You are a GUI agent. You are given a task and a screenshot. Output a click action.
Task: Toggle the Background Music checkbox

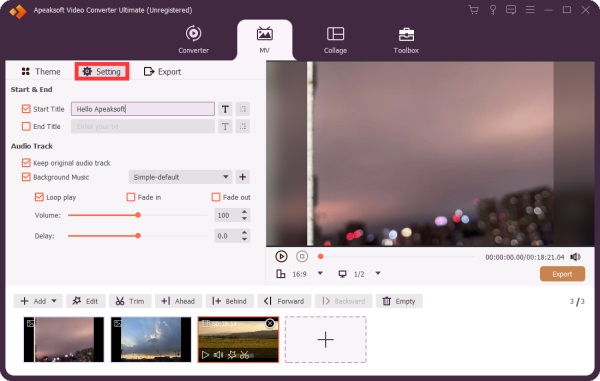(x=26, y=177)
